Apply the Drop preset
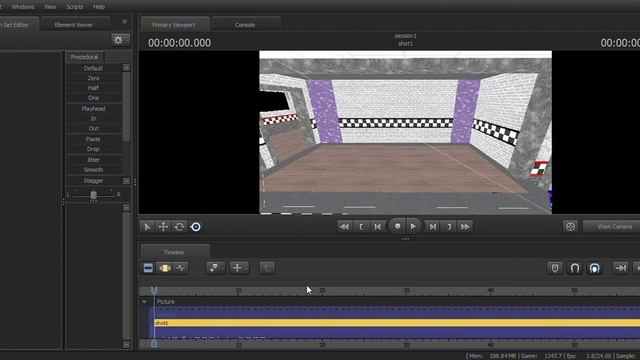The width and height of the screenshot is (640, 360). point(93,149)
